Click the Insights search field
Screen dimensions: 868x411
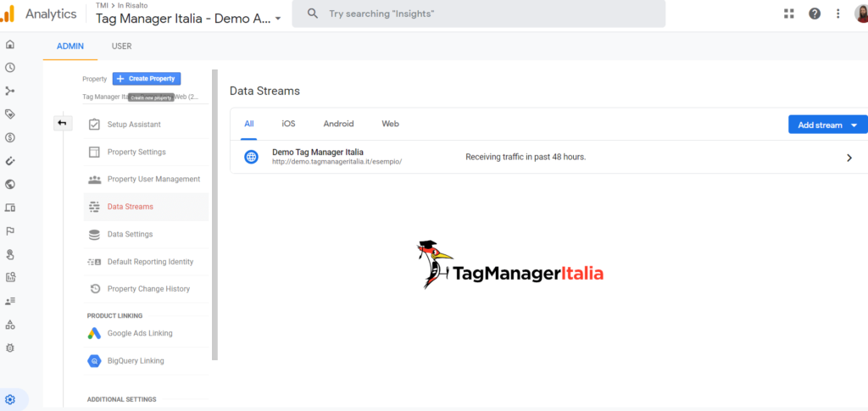[479, 14]
